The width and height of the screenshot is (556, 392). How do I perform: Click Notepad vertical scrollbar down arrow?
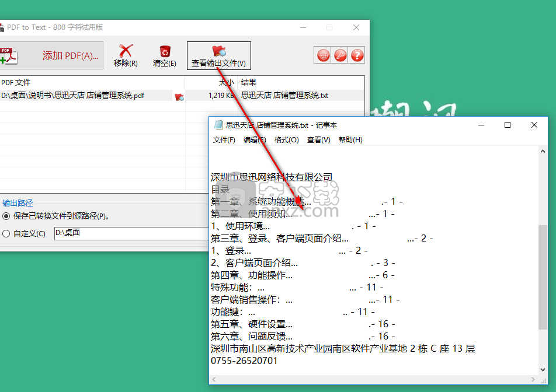(543, 370)
